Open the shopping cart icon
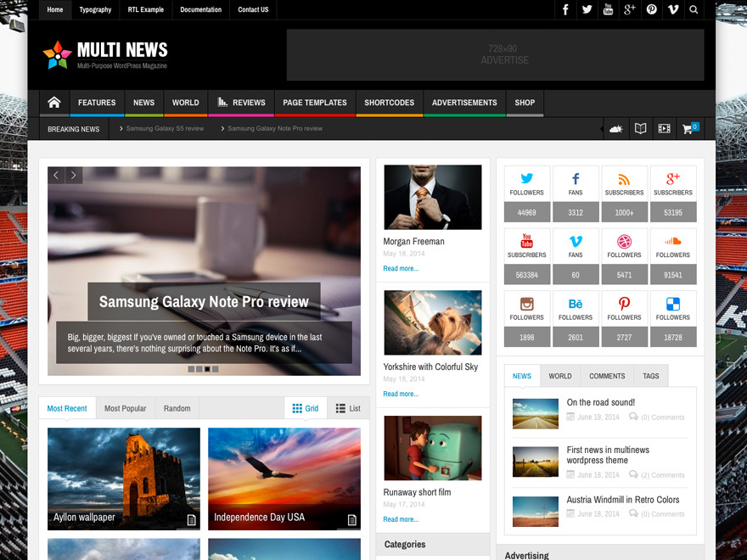The width and height of the screenshot is (747, 560). coord(689,129)
